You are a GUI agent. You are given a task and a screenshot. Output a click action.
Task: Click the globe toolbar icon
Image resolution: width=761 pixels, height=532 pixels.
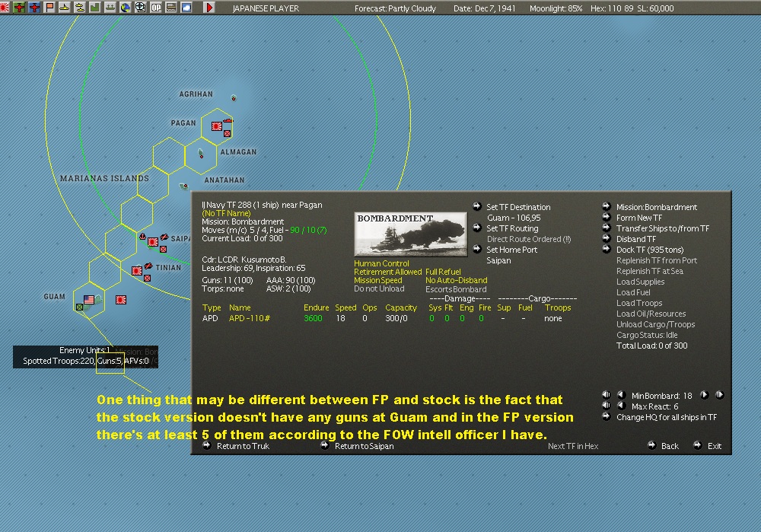coord(126,8)
